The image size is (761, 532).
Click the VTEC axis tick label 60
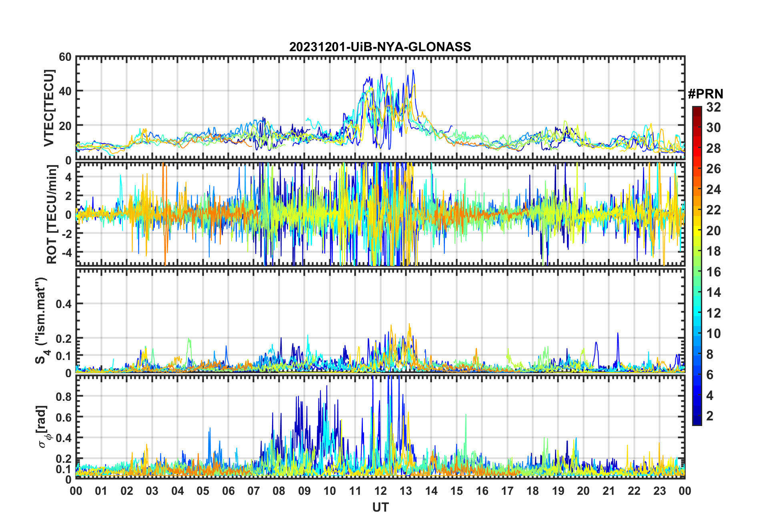[65, 57]
